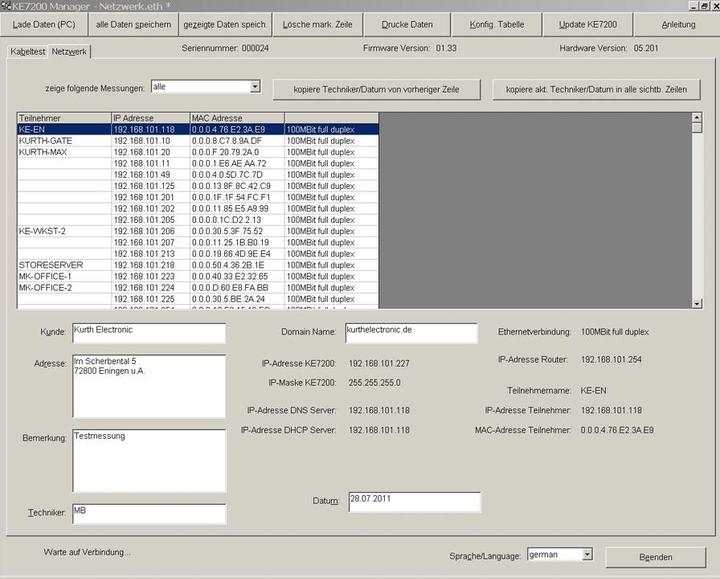Click the Domain Name field
Screen dimensions: 720x579
[x=411, y=333]
